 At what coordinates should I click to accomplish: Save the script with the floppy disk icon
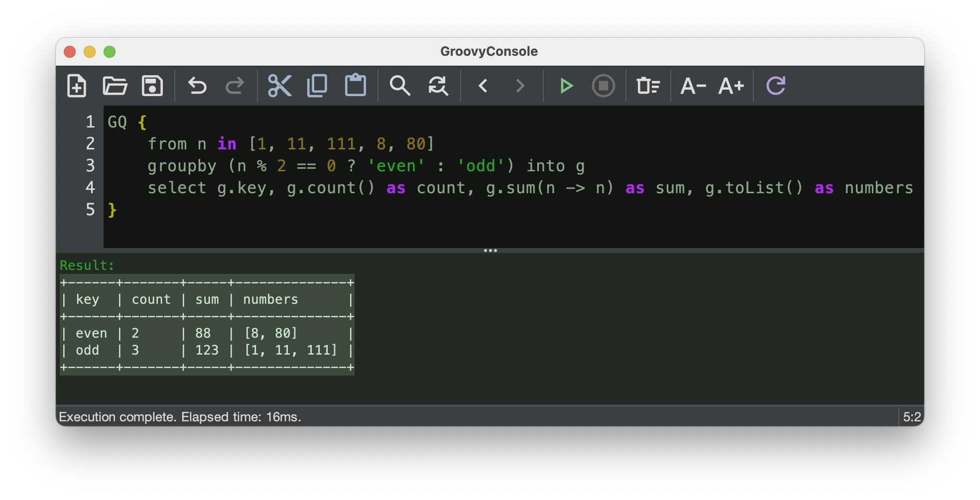click(152, 86)
